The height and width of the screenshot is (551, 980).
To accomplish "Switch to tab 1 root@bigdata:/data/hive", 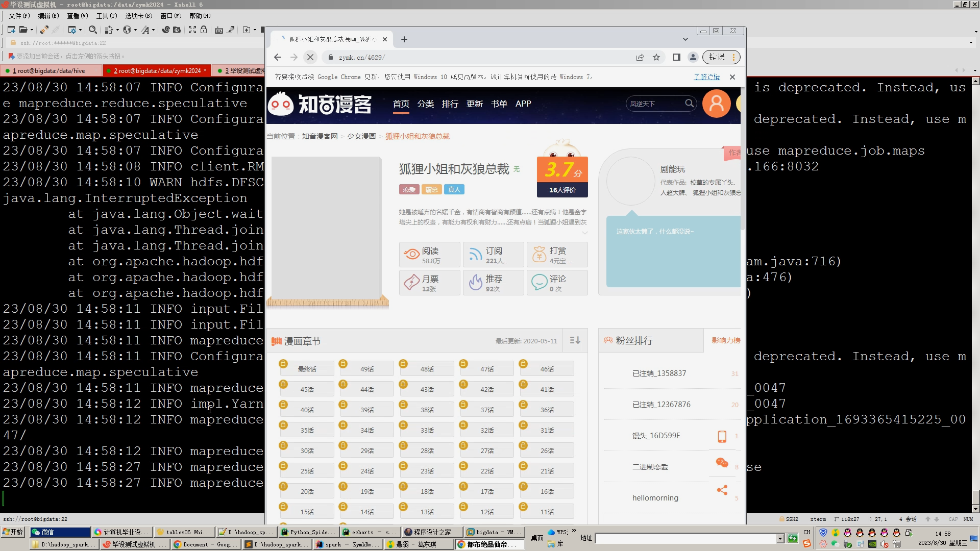I will 49,70.
